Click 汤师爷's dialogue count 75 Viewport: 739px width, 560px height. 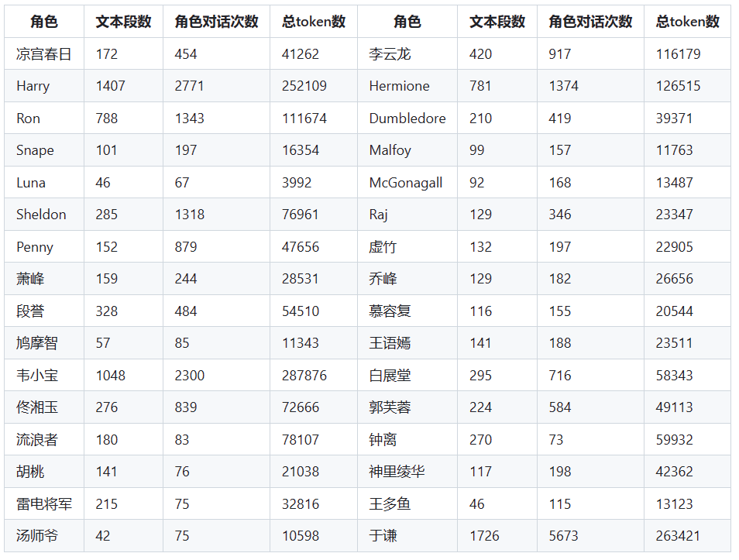pos(182,535)
